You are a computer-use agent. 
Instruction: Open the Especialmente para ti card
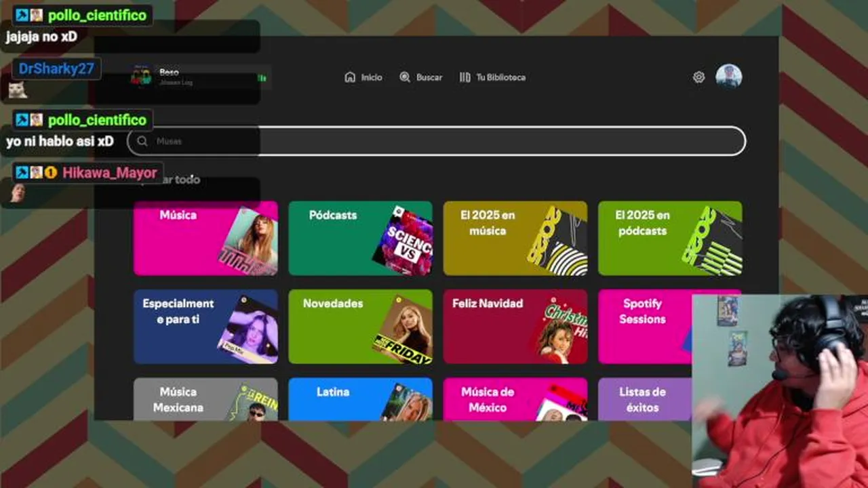click(205, 327)
